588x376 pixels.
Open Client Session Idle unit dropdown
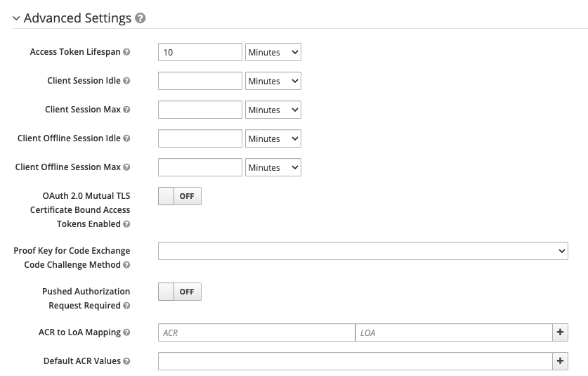[273, 81]
